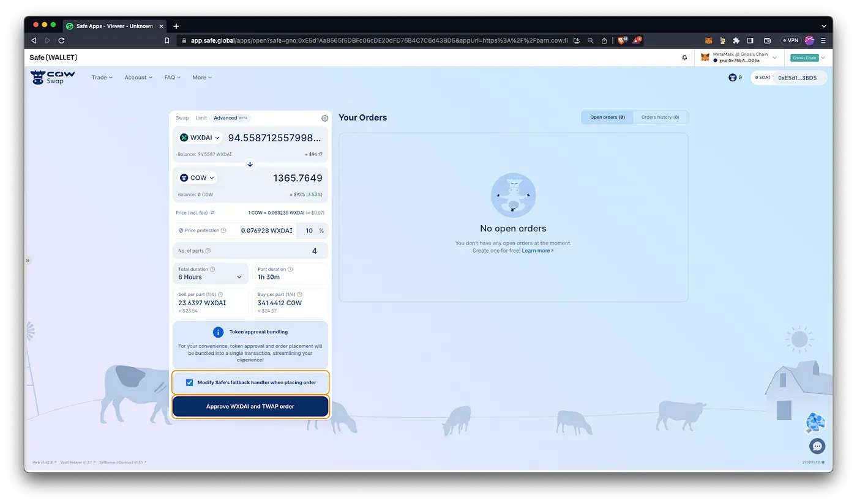Open the WXDAI sell token selector
Viewport: 857px width, 504px height.
(200, 138)
